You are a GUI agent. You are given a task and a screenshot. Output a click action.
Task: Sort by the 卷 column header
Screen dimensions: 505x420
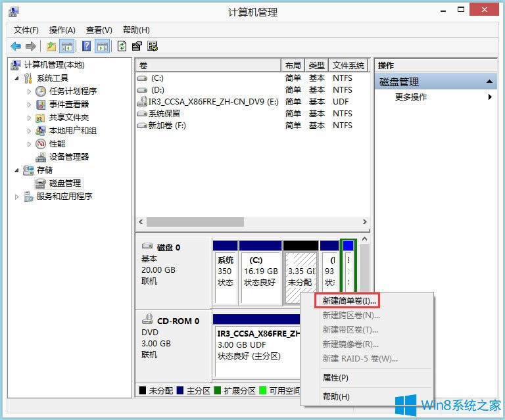(x=208, y=65)
